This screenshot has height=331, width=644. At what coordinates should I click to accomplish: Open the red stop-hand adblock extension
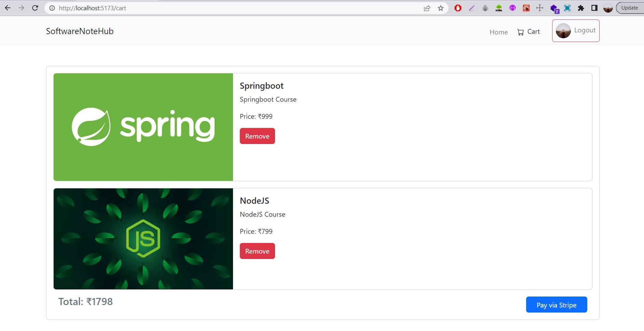(x=458, y=8)
